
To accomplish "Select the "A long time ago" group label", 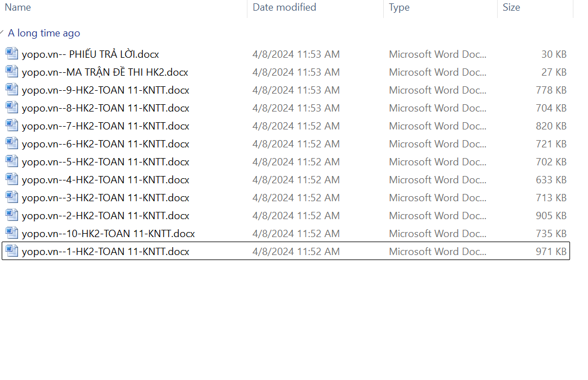I will (x=44, y=33).
